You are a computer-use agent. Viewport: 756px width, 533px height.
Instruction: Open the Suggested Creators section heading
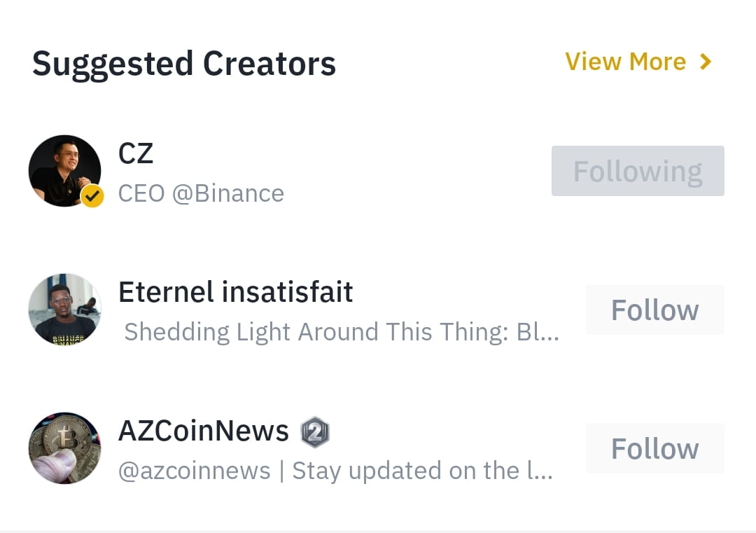[x=185, y=63]
